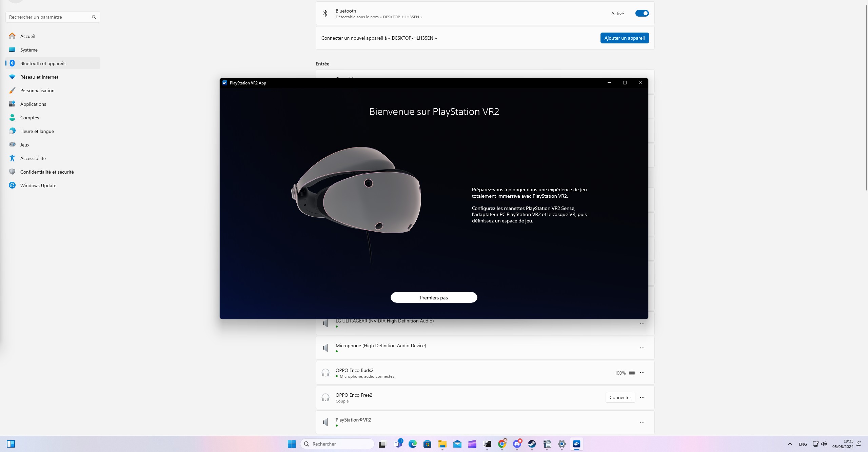
Task: Click the OPPO Enco Free2 Connect toggle
Action: click(619, 397)
